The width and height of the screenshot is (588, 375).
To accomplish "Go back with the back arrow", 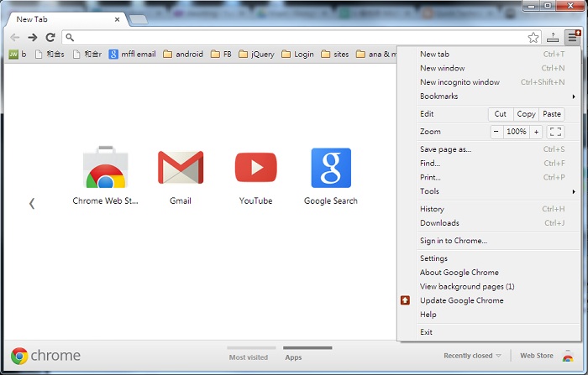I will click(x=15, y=38).
